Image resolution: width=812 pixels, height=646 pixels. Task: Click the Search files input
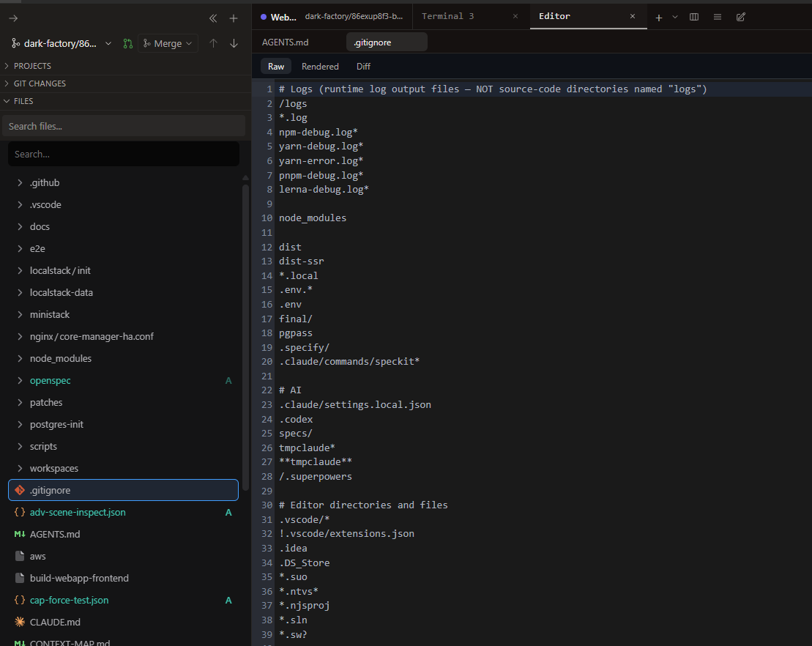point(123,126)
